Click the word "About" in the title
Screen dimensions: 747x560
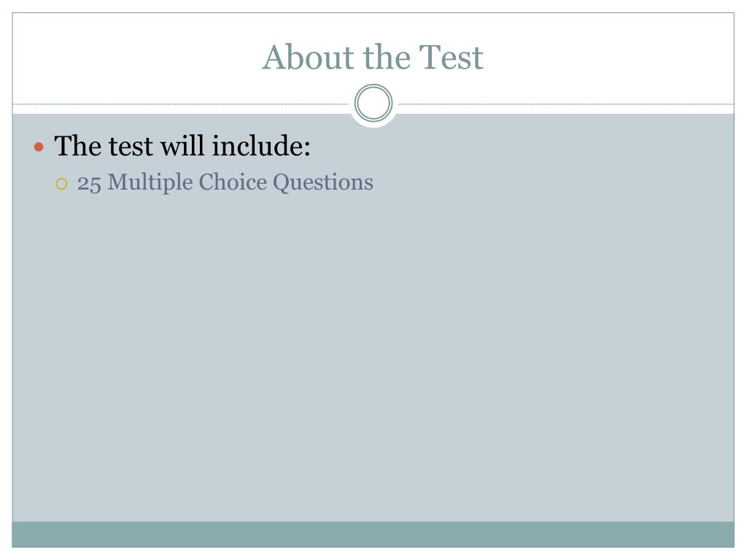pos(309,57)
